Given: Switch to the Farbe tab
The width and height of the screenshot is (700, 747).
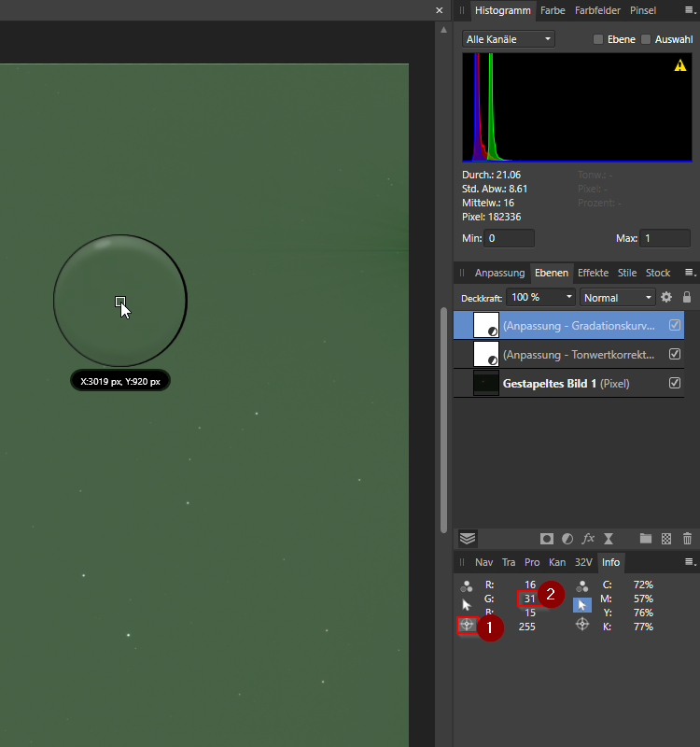Looking at the screenshot, I should (553, 10).
